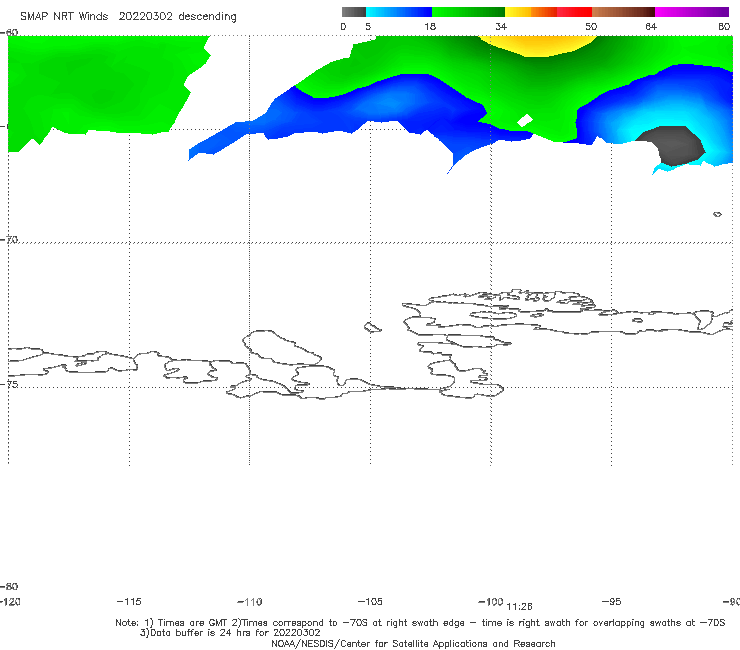Click the word 'descending' in the title
The height and width of the screenshot is (650, 740).
tap(207, 17)
